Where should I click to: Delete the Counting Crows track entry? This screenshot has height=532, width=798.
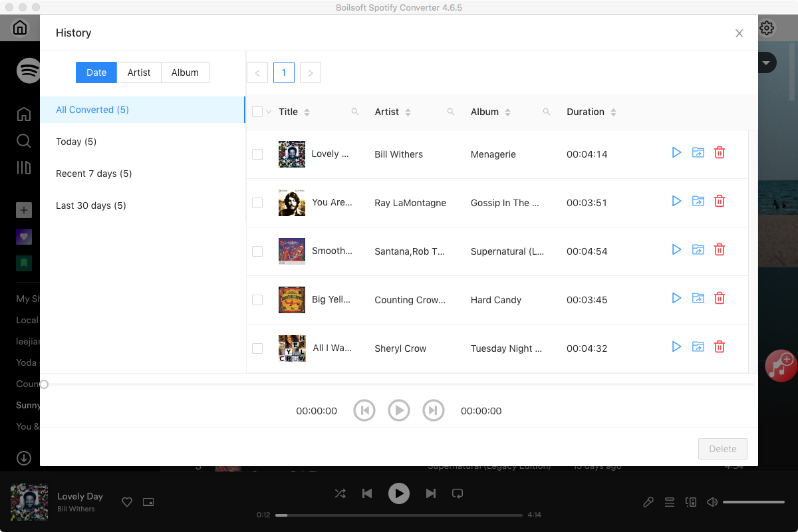point(719,298)
